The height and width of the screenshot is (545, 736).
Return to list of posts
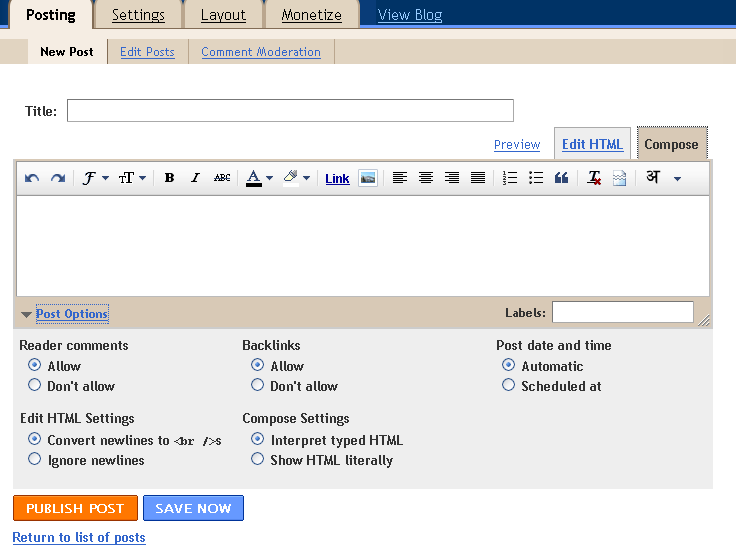pyautogui.click(x=79, y=537)
